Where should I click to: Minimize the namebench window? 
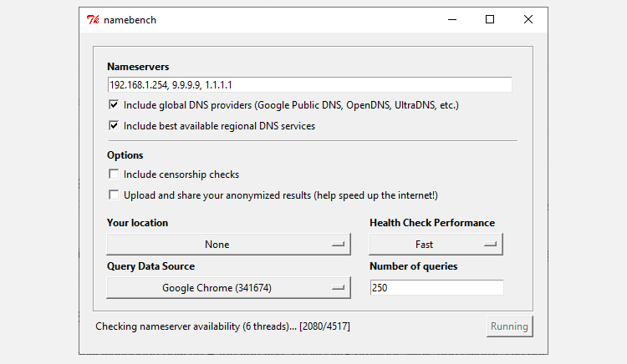(x=451, y=20)
